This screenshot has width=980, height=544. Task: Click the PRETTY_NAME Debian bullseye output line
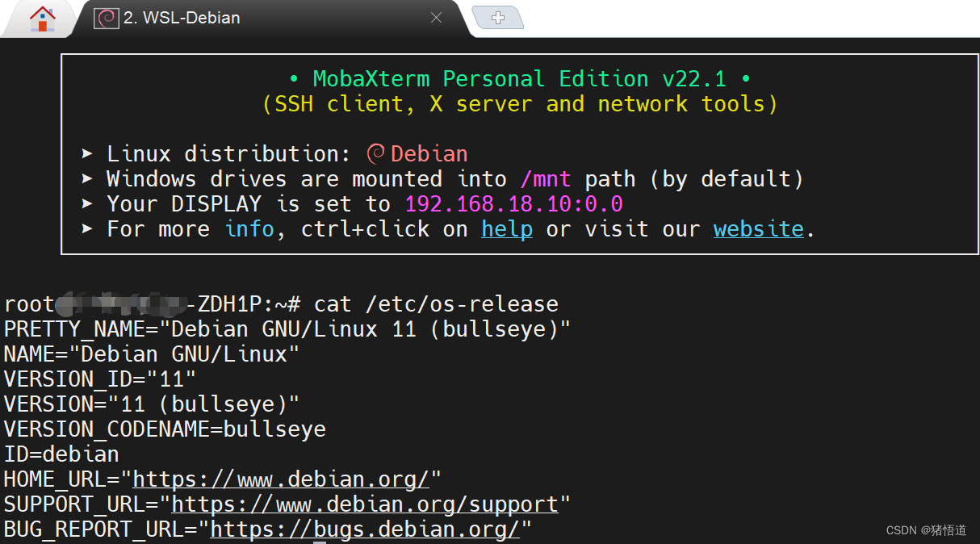tap(287, 328)
